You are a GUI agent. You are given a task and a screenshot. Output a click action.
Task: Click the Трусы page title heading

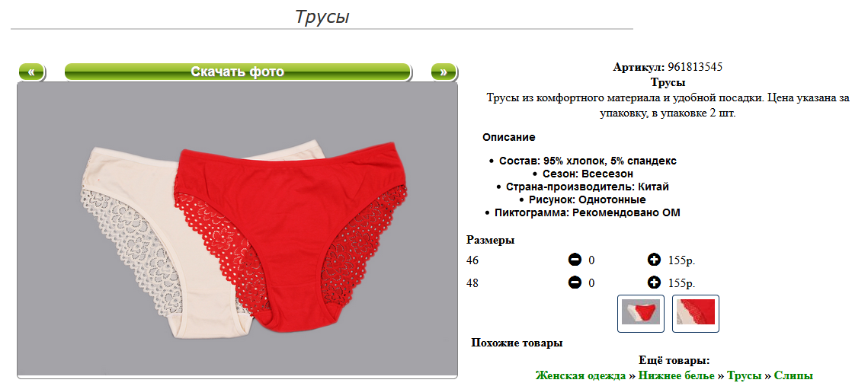322,17
